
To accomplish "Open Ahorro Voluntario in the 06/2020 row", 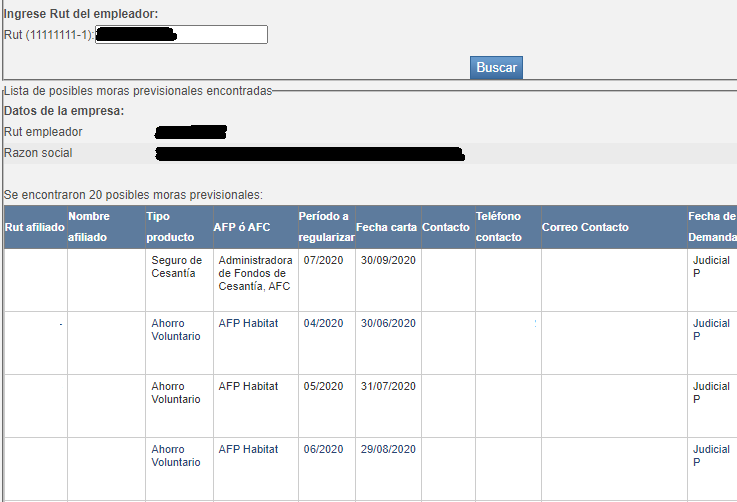I will coord(176,456).
